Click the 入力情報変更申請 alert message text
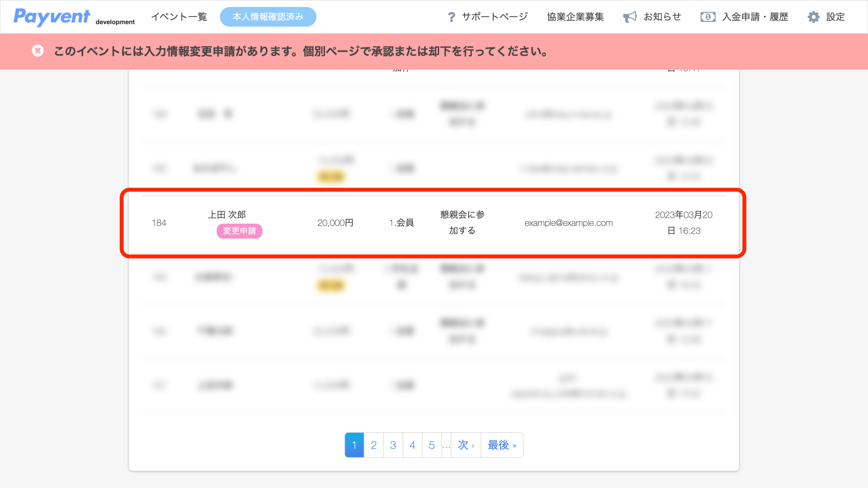The image size is (868, 488). coord(301,51)
